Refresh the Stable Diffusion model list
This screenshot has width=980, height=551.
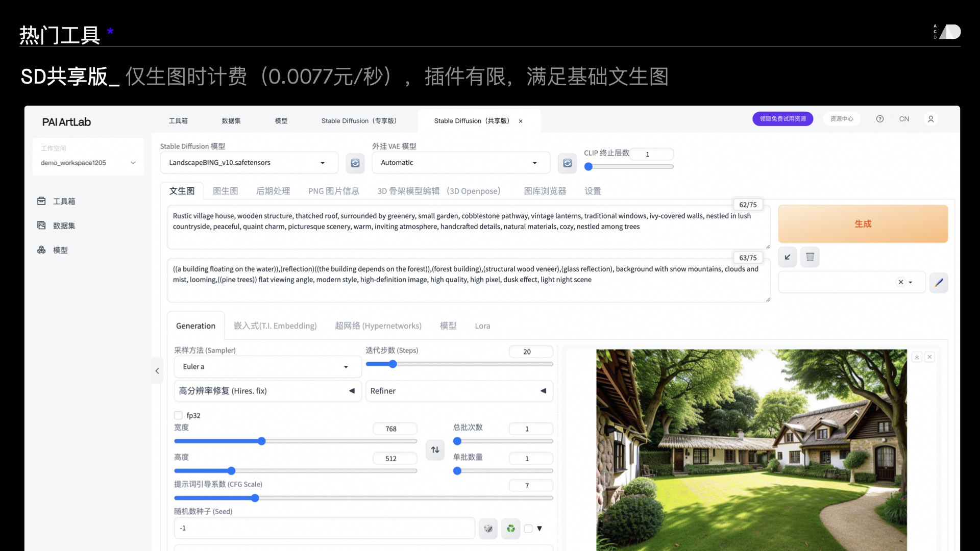(355, 163)
